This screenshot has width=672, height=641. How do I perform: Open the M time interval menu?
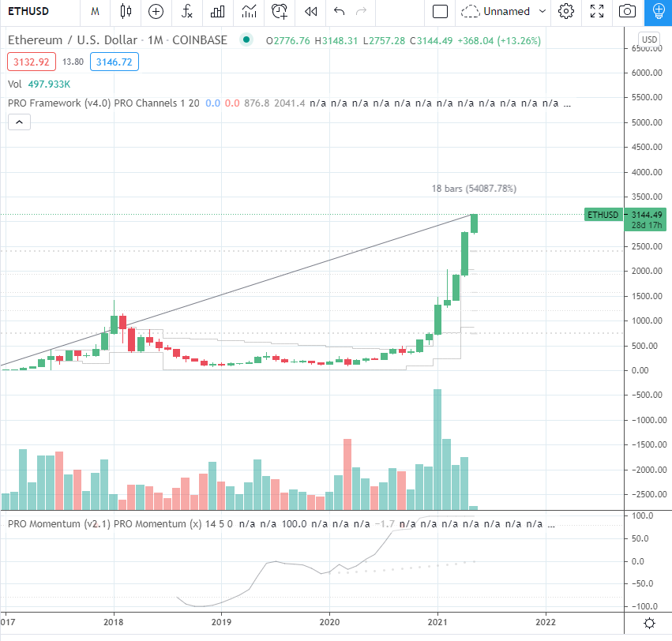tap(95, 11)
